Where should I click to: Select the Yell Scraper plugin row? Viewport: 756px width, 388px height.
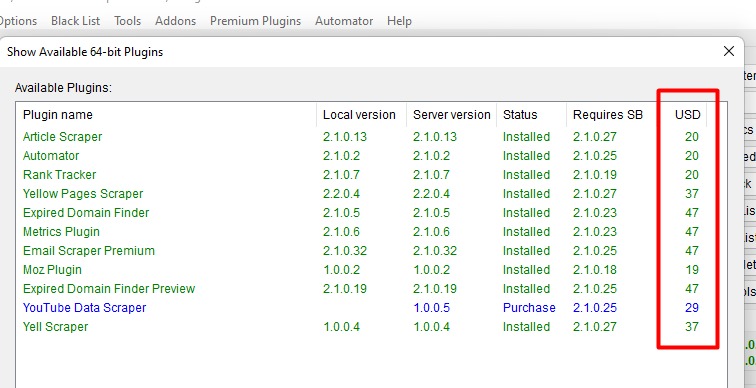pyautogui.click(x=362, y=327)
